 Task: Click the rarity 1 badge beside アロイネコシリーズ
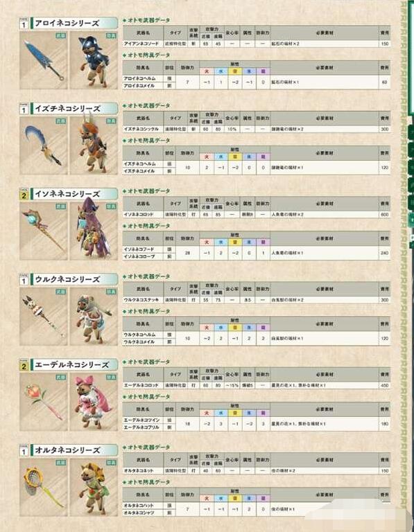(x=24, y=24)
